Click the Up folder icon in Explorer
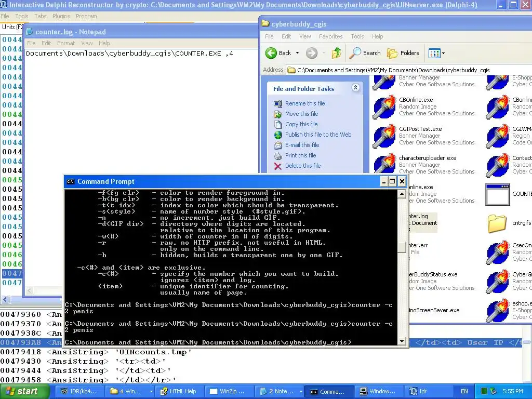Screen dimensions: 532x399 (x=336, y=53)
